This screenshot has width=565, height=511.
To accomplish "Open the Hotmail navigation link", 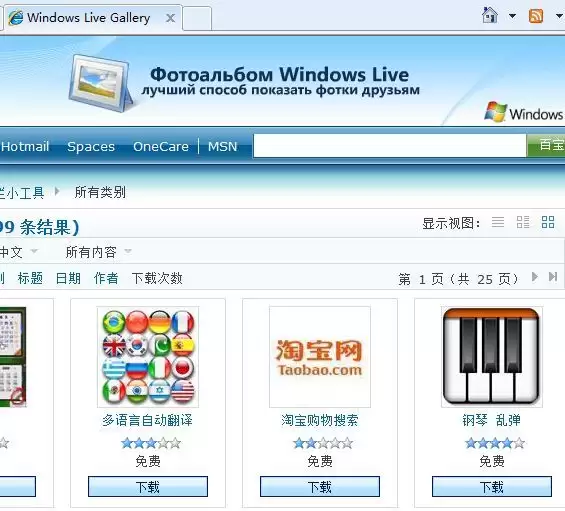I will coord(25,146).
